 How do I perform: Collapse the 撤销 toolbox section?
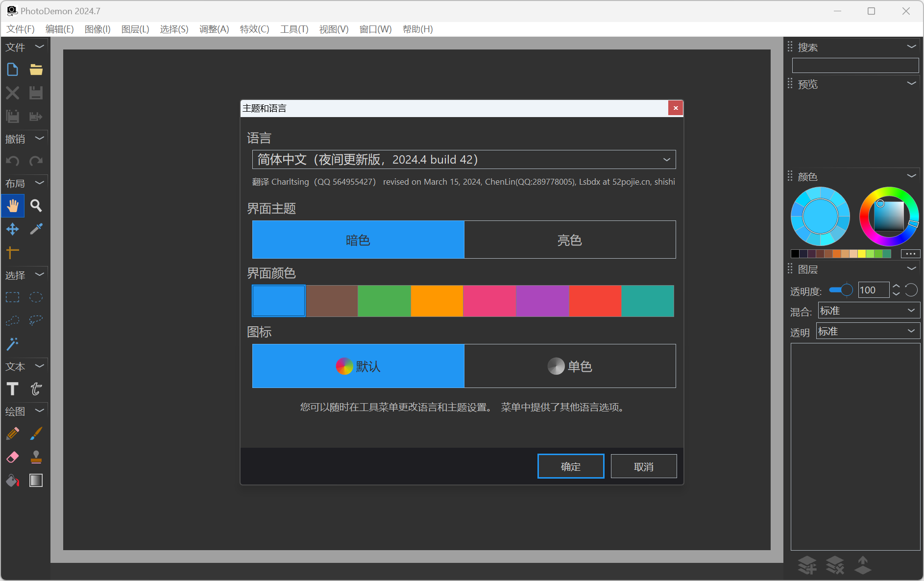tap(40, 139)
